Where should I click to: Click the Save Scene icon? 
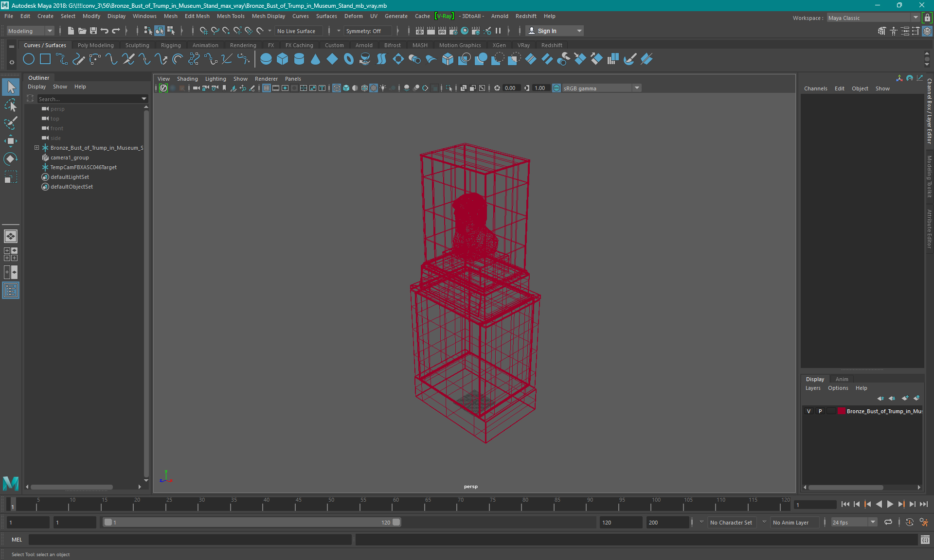pos(93,31)
